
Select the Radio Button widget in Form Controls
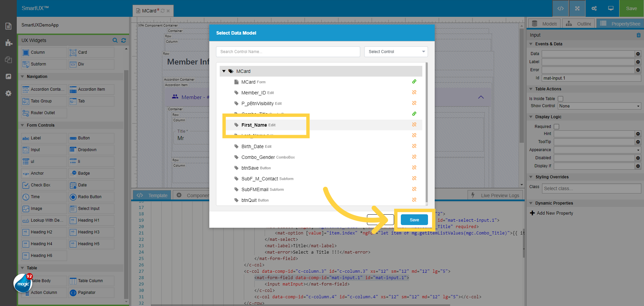pos(91,197)
